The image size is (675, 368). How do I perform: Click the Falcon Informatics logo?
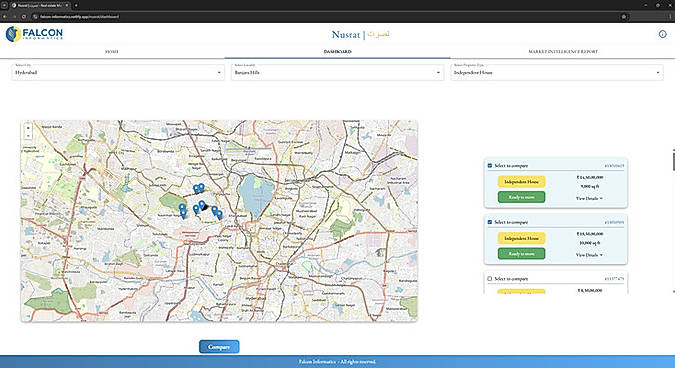pos(34,34)
